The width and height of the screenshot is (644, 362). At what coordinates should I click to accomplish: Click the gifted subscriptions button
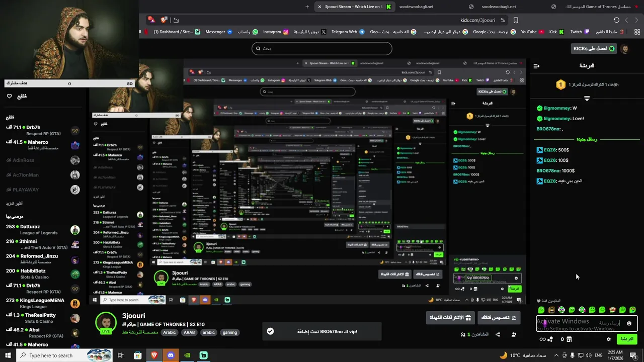click(x=450, y=318)
